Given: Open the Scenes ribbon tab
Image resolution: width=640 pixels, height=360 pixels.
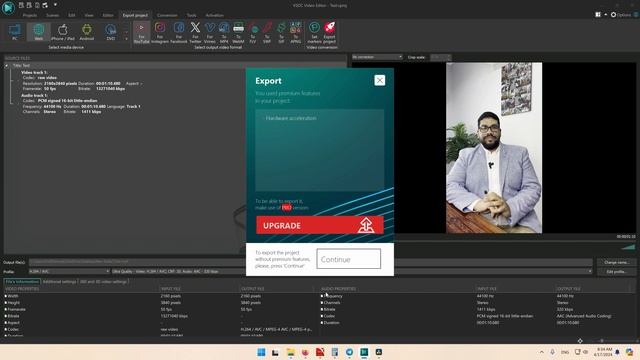Looking at the screenshot, I should 52,15.
